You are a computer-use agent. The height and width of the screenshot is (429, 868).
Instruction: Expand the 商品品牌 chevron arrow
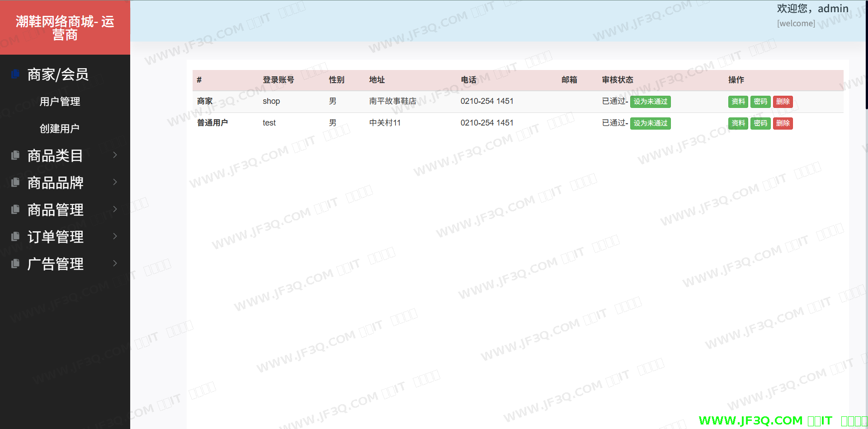click(x=115, y=182)
